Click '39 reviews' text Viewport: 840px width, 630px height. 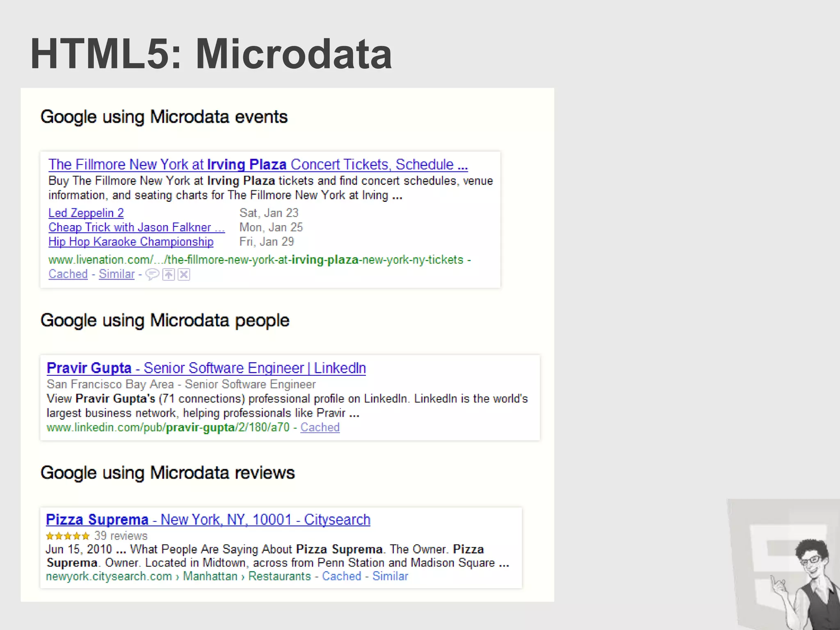(x=121, y=536)
